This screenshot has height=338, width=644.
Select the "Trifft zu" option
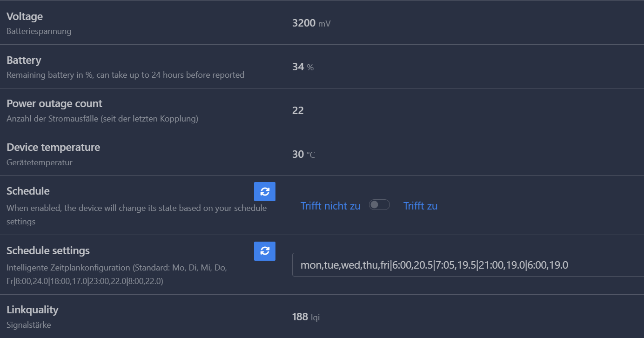[420, 206]
